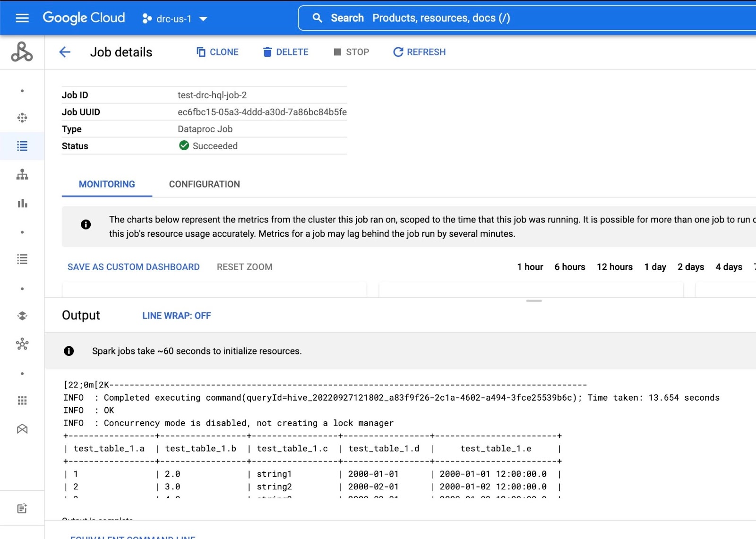
Task: Click the Dataproc product logo in sidebar
Action: pyautogui.click(x=22, y=52)
